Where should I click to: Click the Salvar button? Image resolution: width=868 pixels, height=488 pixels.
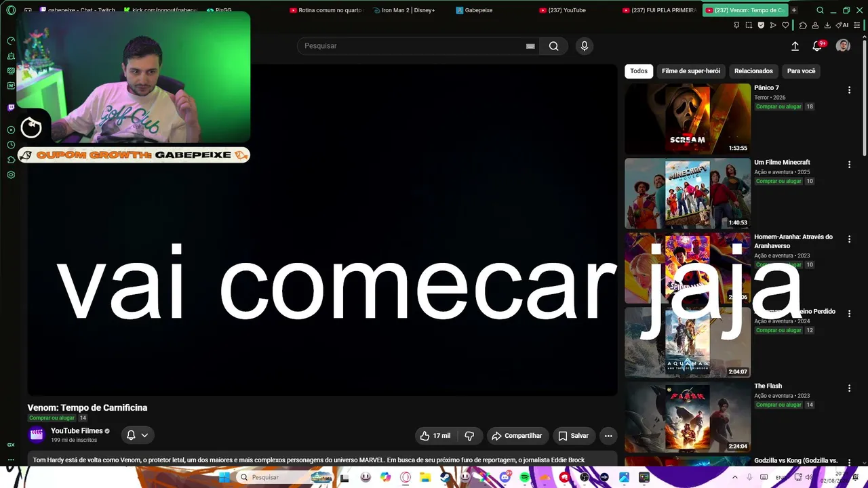pos(573,436)
